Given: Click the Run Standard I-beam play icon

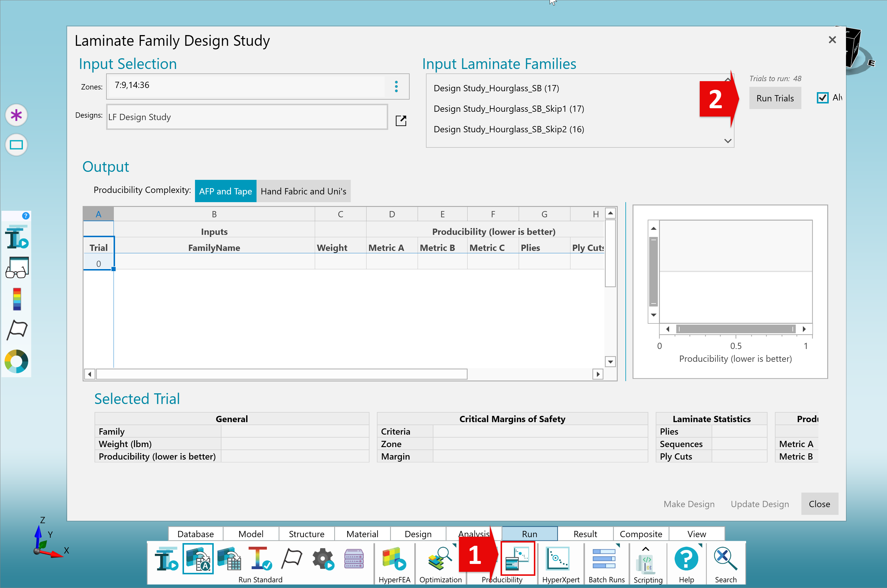Looking at the screenshot, I should (167, 559).
